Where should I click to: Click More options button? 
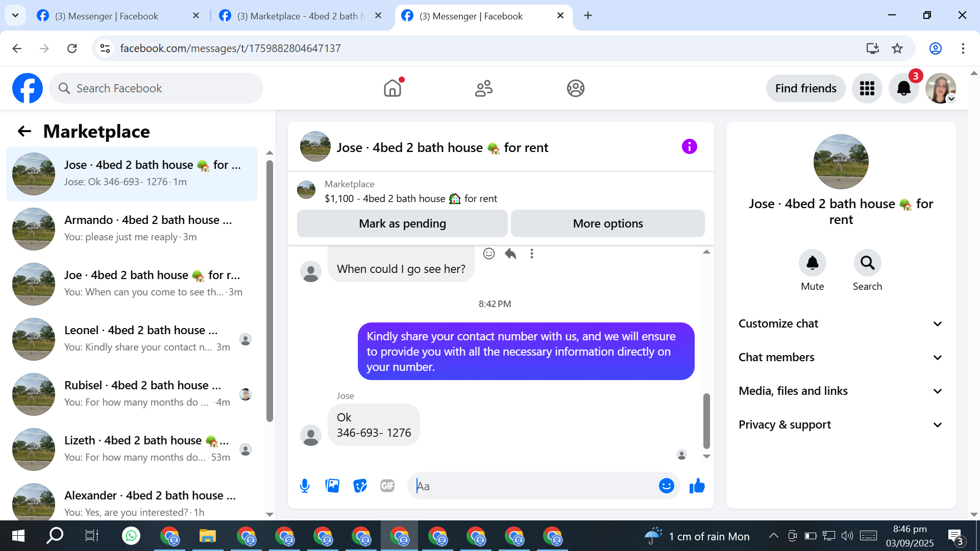608,223
